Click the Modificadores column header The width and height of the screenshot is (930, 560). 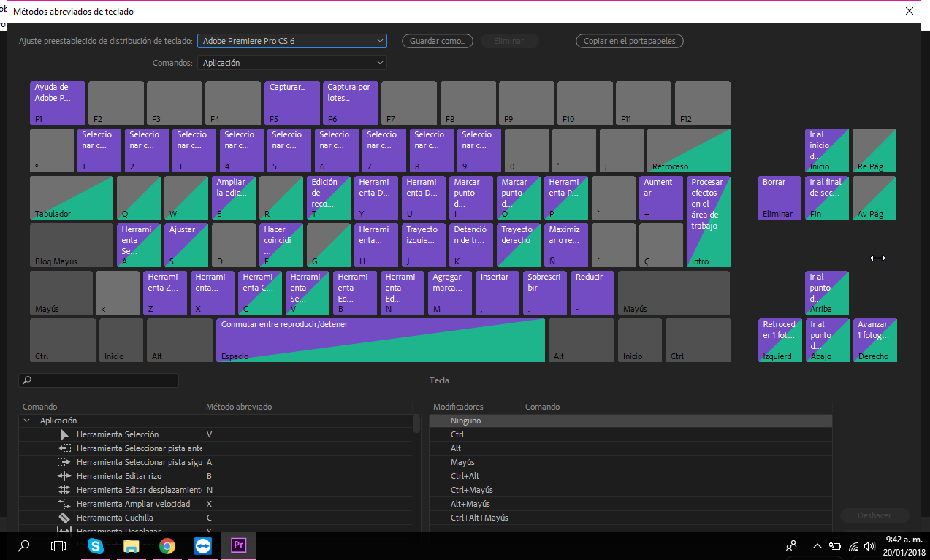[x=458, y=407]
